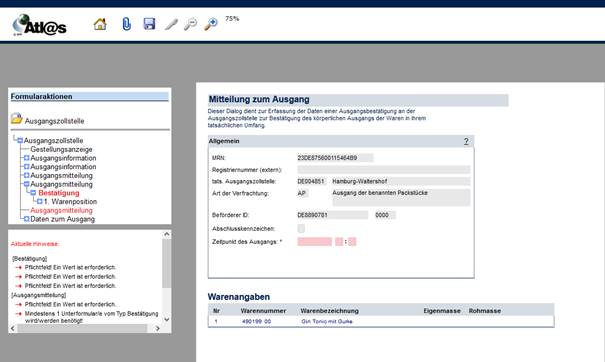Image resolution: width=605 pixels, height=362 pixels.
Task: Click the Mindestens 1 Unterformular hint
Action: (x=91, y=317)
